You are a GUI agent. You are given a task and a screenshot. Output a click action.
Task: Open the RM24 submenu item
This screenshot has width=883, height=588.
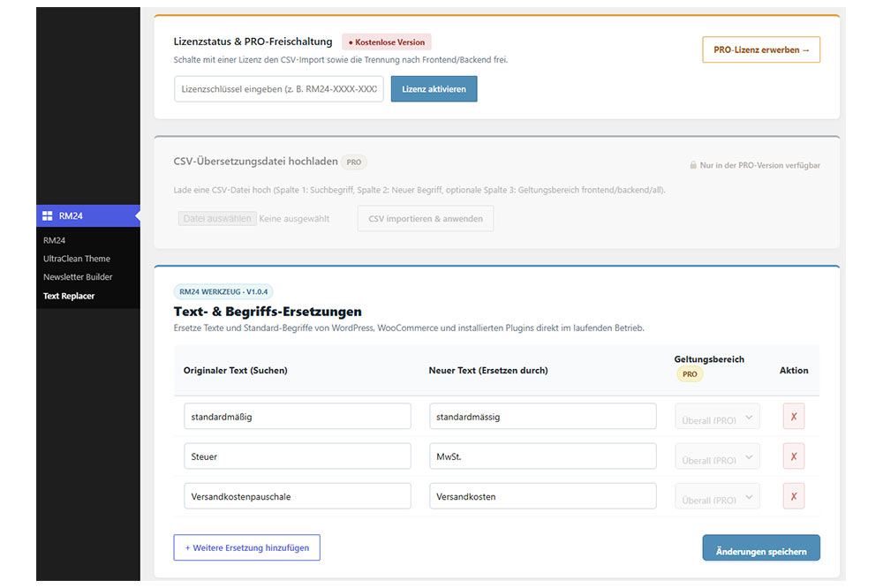click(x=55, y=240)
